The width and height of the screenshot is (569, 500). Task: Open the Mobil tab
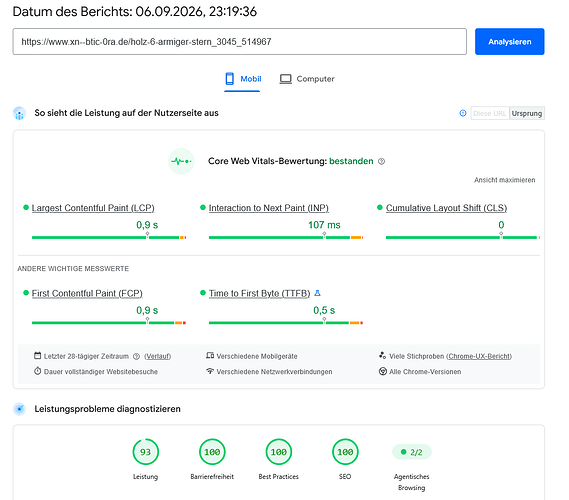click(x=242, y=79)
